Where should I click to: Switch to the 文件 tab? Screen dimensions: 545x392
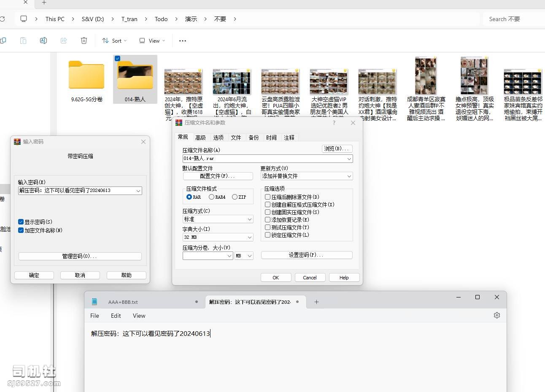coord(236,138)
